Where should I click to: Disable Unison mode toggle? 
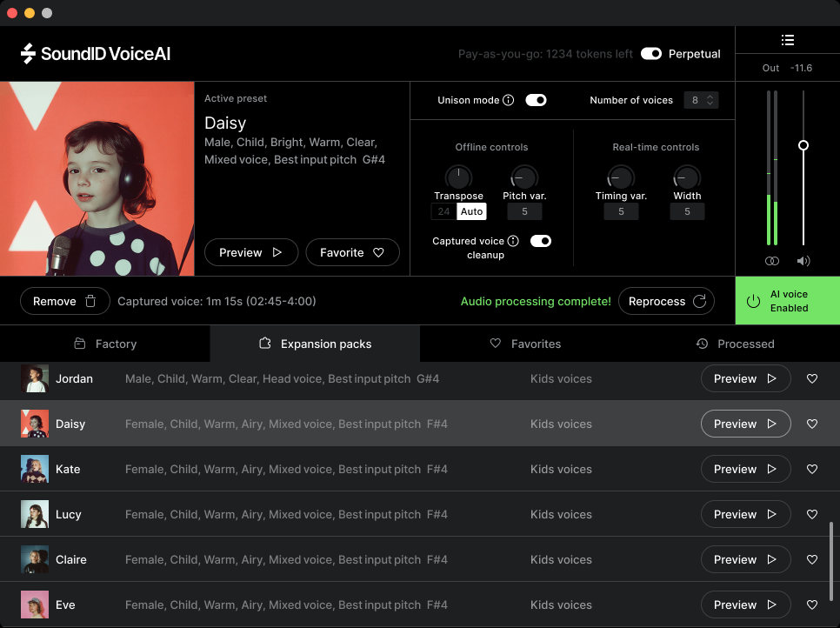click(x=536, y=100)
